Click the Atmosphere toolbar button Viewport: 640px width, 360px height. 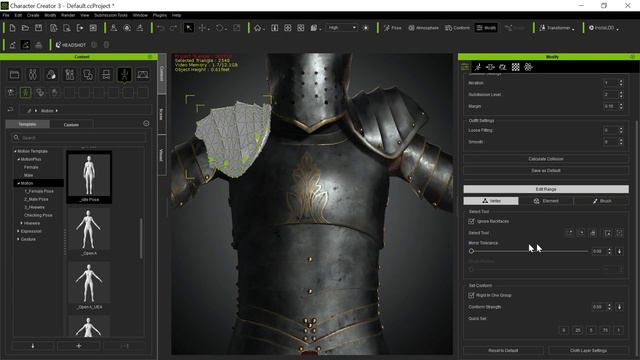click(x=423, y=28)
